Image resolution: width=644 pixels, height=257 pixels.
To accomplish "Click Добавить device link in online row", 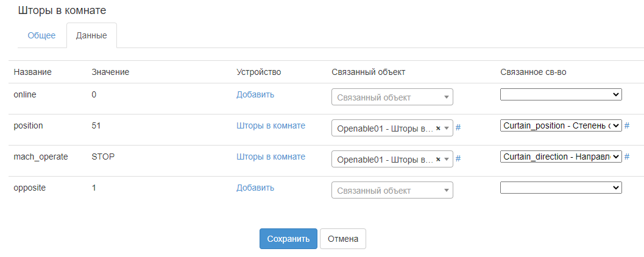I will click(x=255, y=94).
